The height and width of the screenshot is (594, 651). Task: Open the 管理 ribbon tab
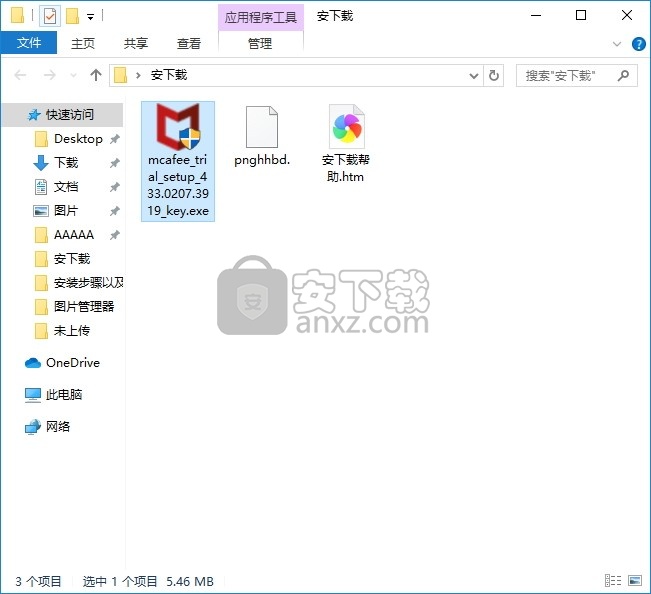tap(260, 43)
